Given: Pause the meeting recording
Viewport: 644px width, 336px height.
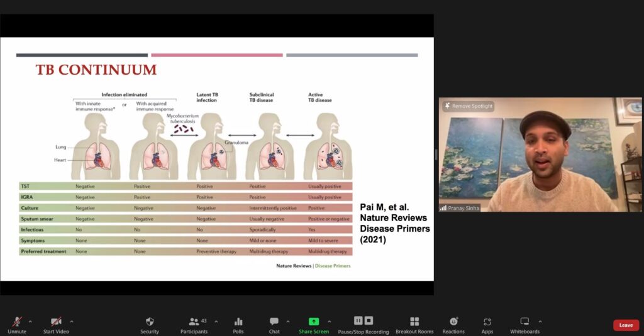Looking at the screenshot, I should click(x=358, y=320).
